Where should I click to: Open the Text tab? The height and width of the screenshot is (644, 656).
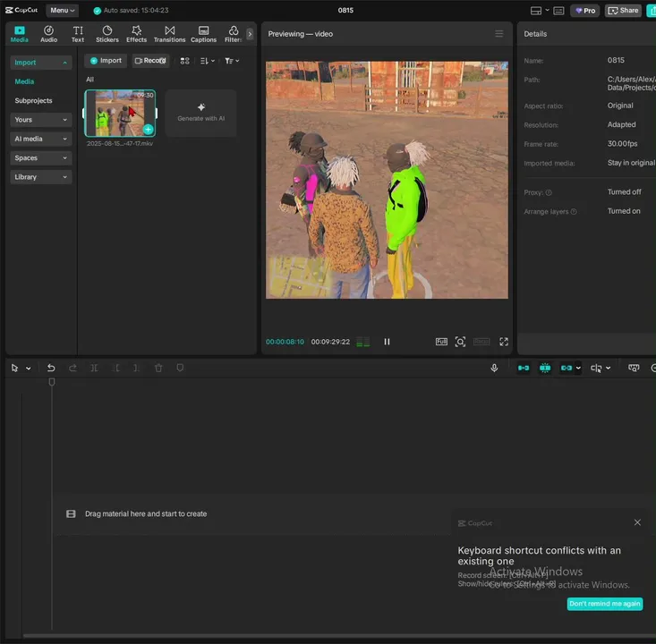point(78,34)
